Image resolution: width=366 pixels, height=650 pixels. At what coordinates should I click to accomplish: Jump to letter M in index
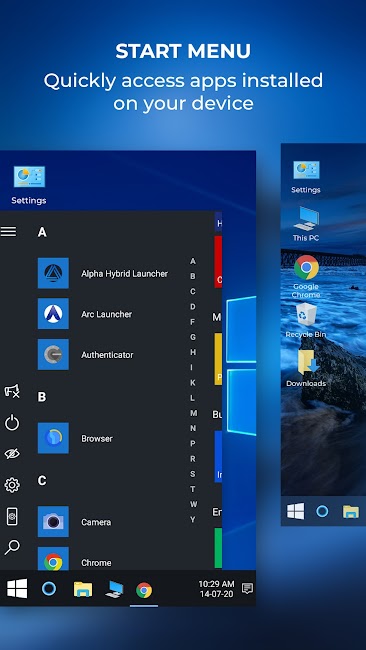193,413
